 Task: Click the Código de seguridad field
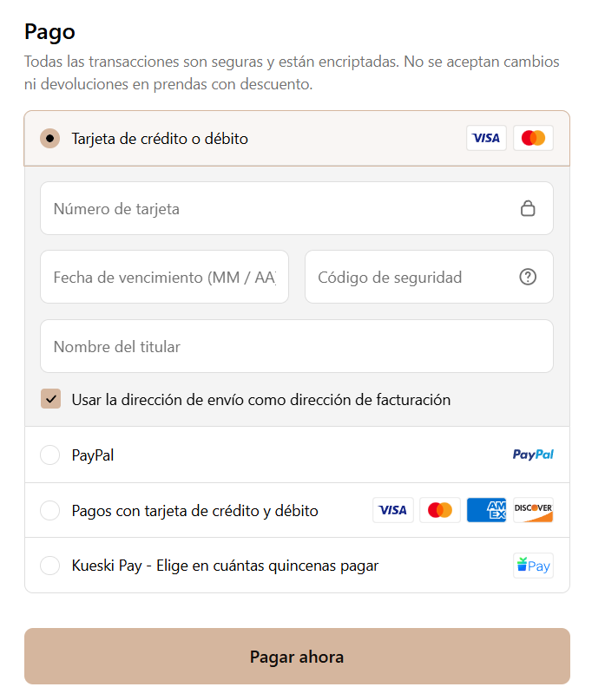click(429, 278)
